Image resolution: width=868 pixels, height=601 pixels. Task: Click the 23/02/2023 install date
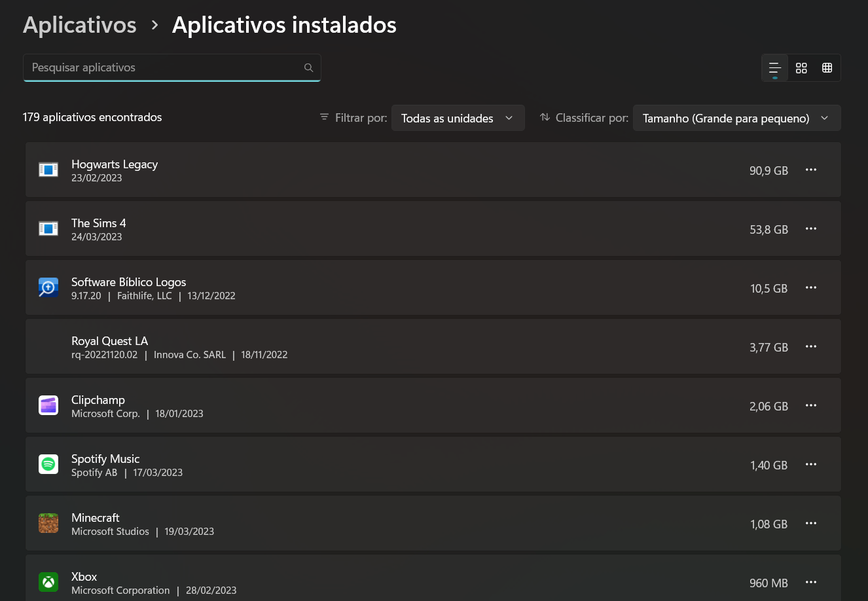pyautogui.click(x=97, y=178)
